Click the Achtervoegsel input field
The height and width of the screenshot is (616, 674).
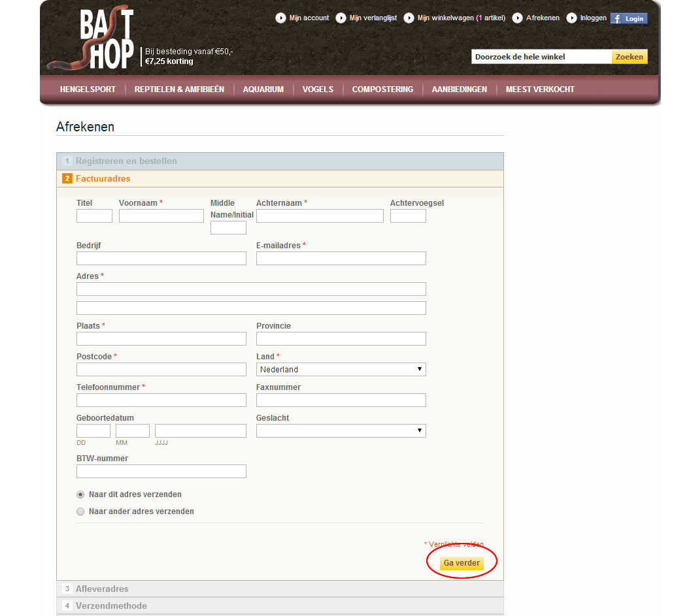[408, 216]
